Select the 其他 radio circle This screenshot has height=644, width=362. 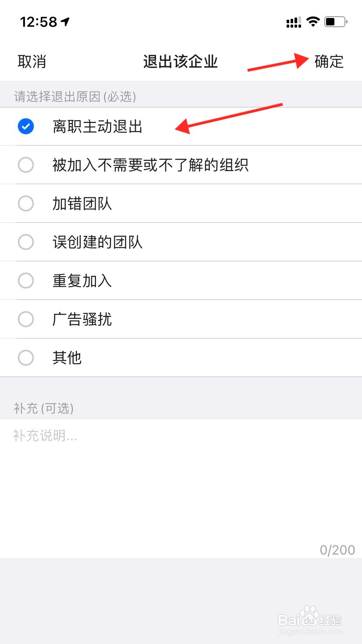click(26, 358)
